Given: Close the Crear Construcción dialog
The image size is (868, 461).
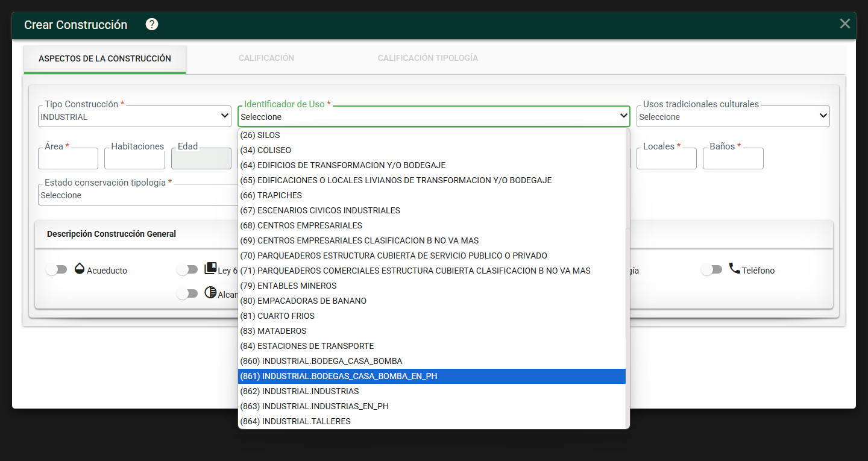Looking at the screenshot, I should 845,24.
